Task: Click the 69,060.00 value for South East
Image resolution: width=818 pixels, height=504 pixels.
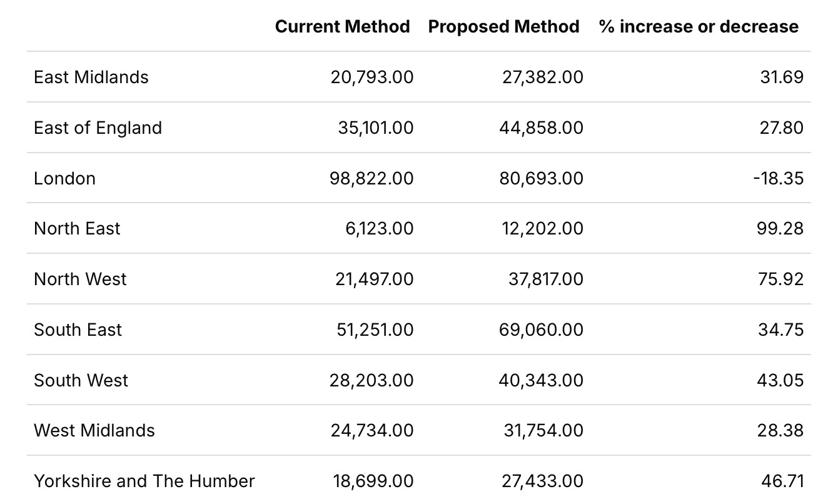Action: [x=542, y=330]
